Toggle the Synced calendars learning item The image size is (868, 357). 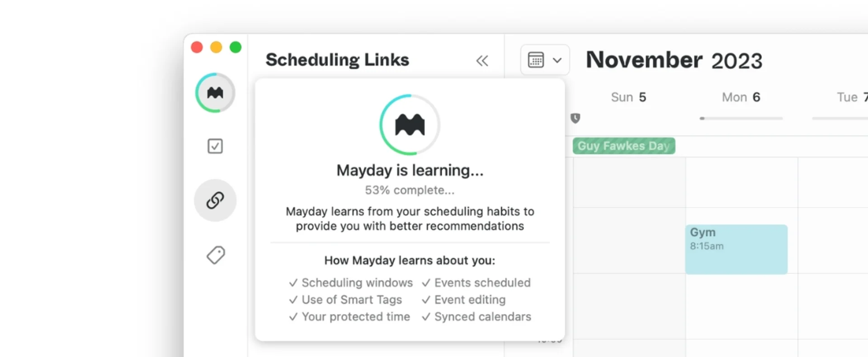[476, 317]
